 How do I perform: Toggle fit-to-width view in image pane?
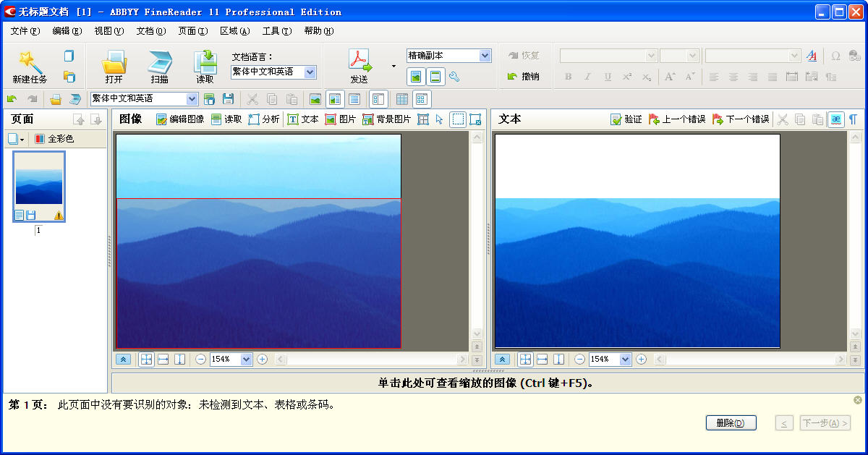163,360
